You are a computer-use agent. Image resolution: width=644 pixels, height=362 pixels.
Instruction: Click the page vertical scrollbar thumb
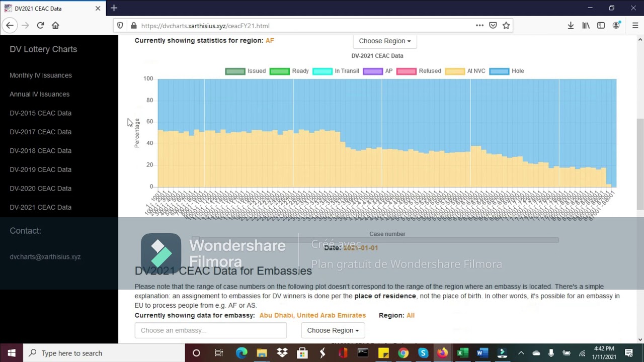[x=640, y=164]
